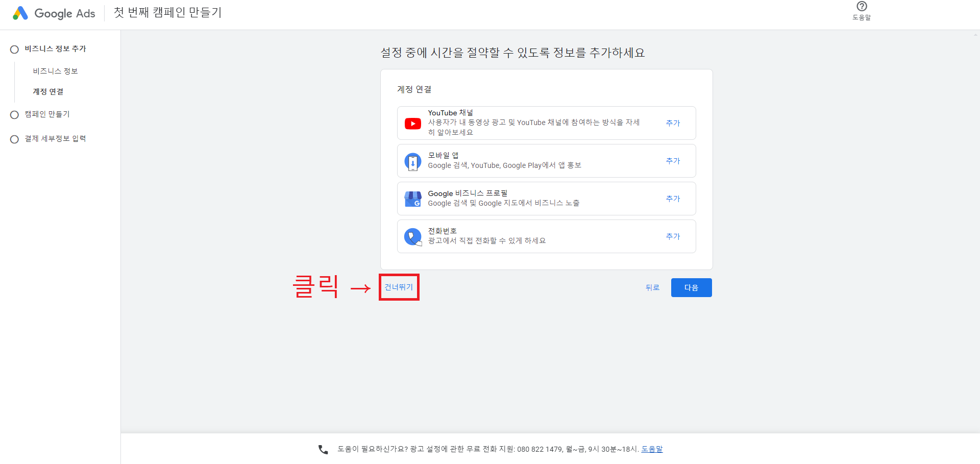Open the 계정 연결 sidebar step
The image size is (980, 464).
47,92
